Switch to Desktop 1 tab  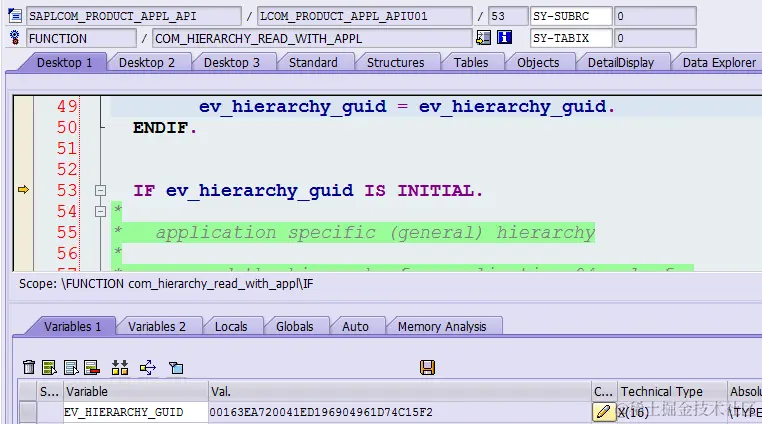point(64,63)
